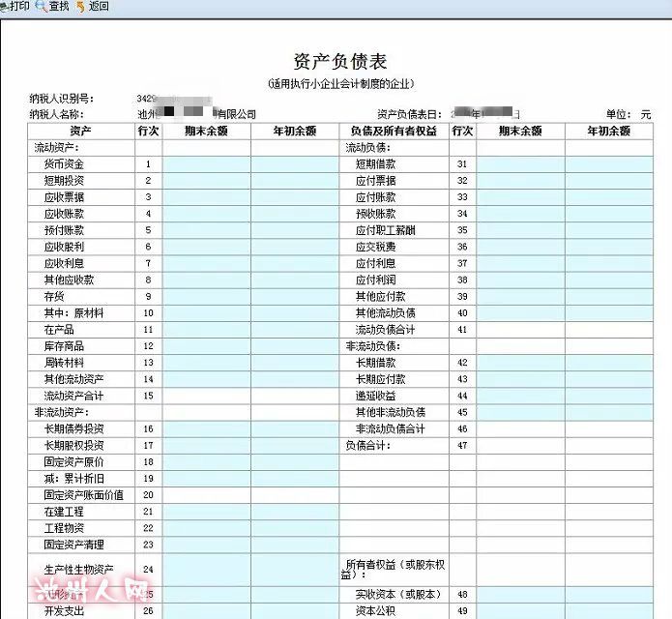Image resolution: width=672 pixels, height=619 pixels.
Task: Click 长期股权投资 期末余额 input cell
Action: click(207, 446)
